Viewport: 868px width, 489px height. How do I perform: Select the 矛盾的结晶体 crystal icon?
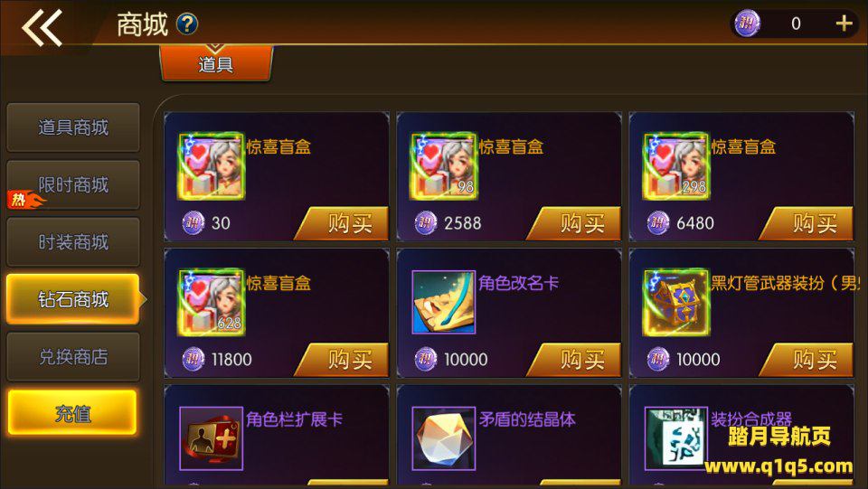click(x=443, y=438)
